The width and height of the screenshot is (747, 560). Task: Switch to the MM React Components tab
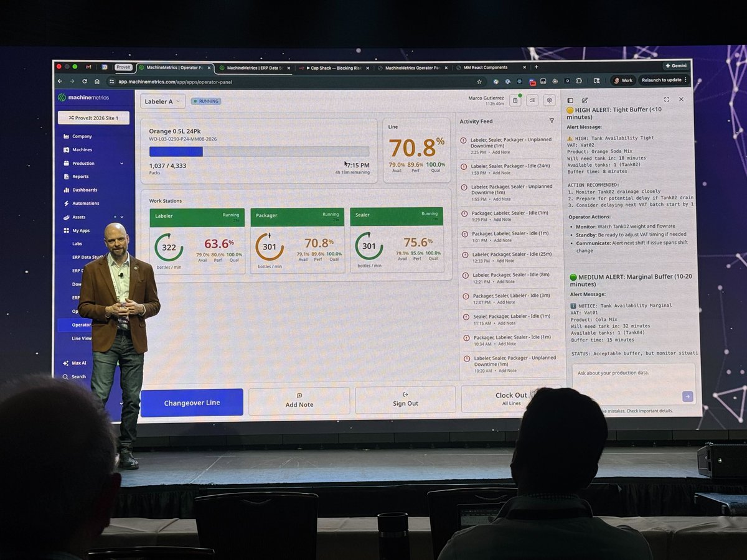pos(490,67)
